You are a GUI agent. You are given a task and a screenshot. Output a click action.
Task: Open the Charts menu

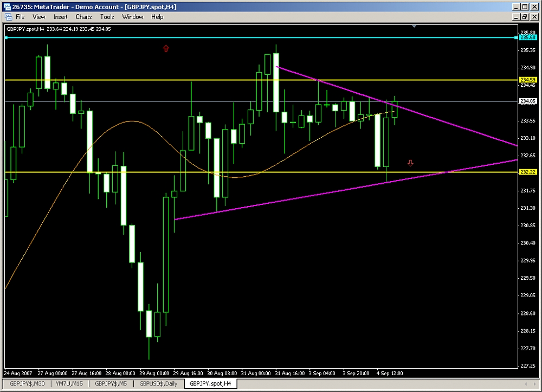point(83,17)
